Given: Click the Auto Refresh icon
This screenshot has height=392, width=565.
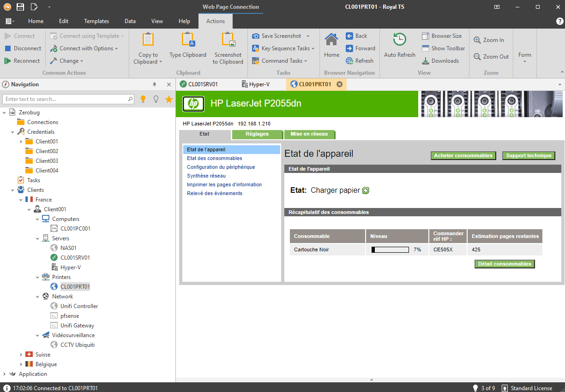Looking at the screenshot, I should pyautogui.click(x=399, y=40).
